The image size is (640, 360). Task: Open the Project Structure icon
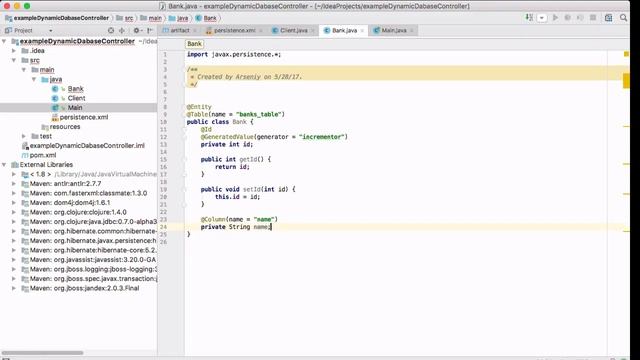click(x=609, y=18)
